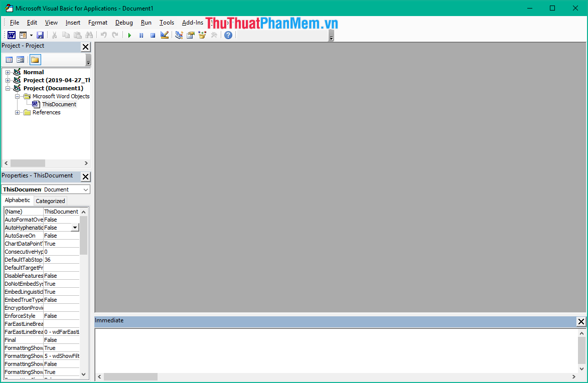Open the Insert UserForm dropdown arrow
The image size is (588, 383).
[x=31, y=35]
